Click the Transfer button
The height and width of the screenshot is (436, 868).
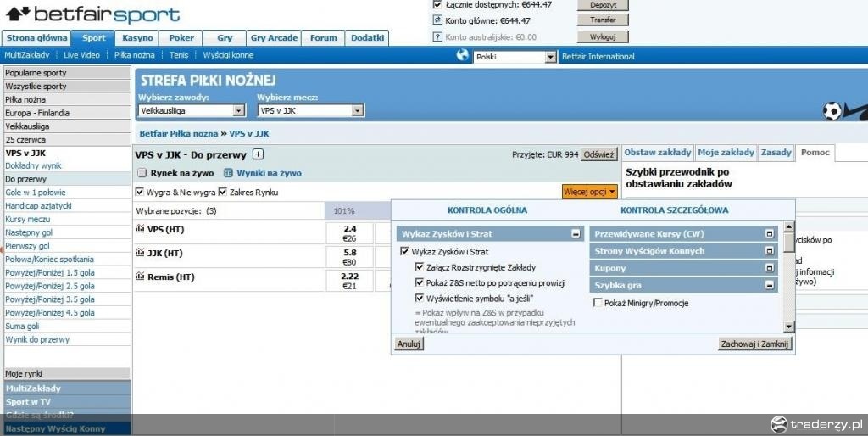pyautogui.click(x=603, y=20)
